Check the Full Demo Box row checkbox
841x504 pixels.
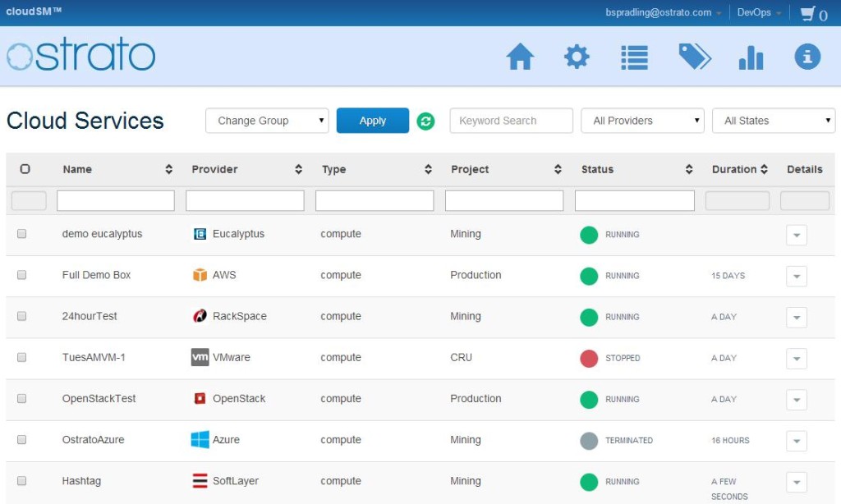point(21,275)
